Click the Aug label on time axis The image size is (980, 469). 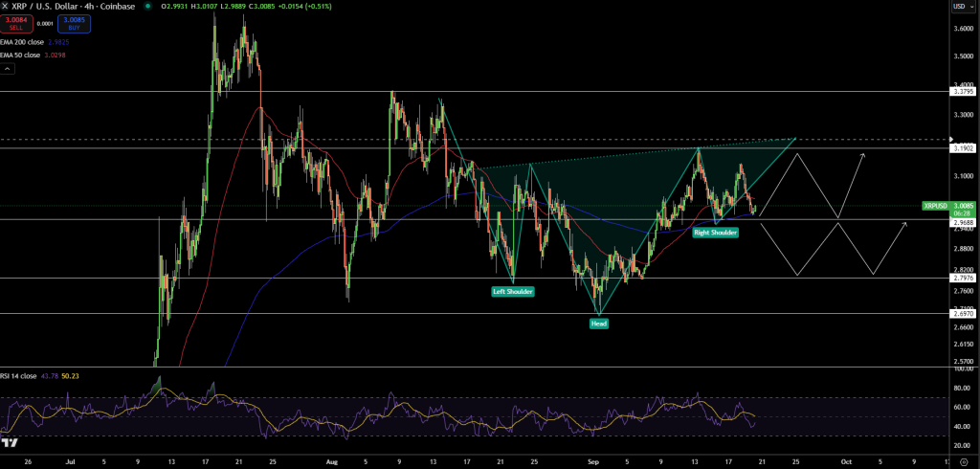pyautogui.click(x=332, y=461)
